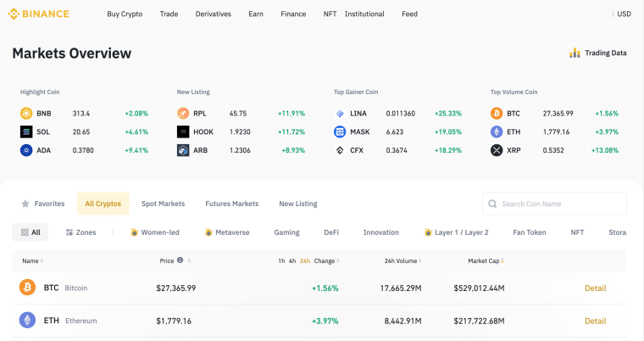Select the 24h change interval

[x=305, y=260]
